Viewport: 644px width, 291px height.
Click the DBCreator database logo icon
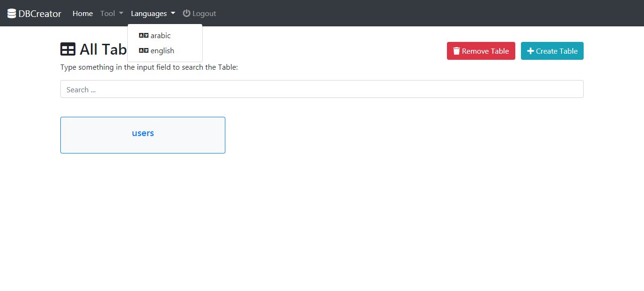click(12, 14)
